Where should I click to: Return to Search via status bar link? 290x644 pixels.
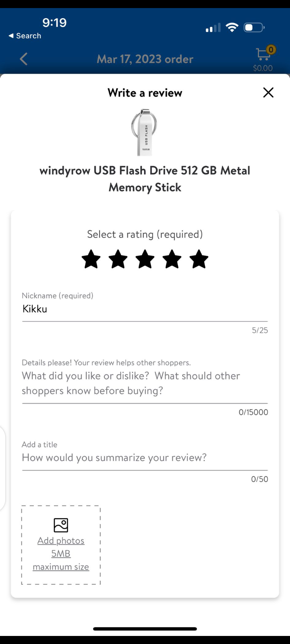click(x=25, y=36)
